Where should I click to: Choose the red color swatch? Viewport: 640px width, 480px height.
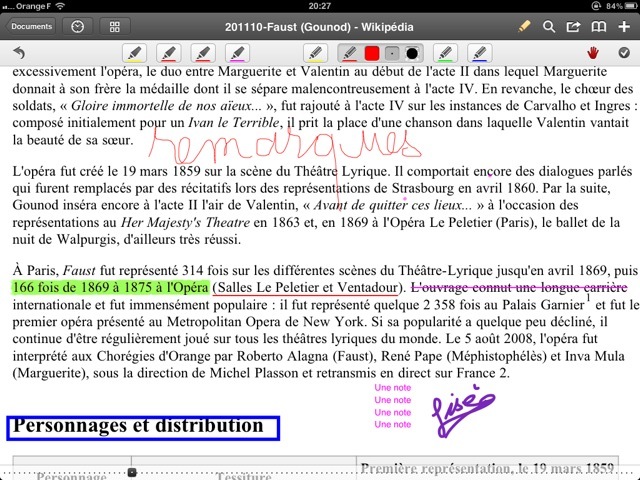pos(372,52)
